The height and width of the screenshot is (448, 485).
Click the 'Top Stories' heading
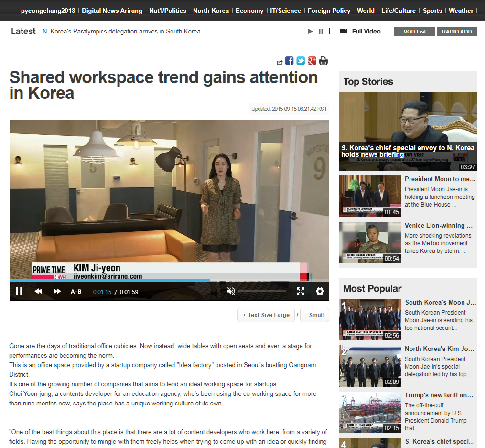click(x=368, y=82)
